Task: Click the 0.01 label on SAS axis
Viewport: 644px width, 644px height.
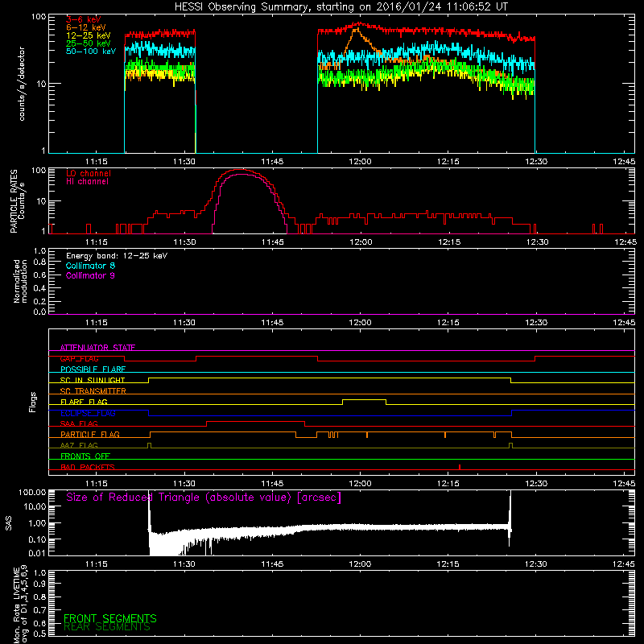Action: (37, 553)
